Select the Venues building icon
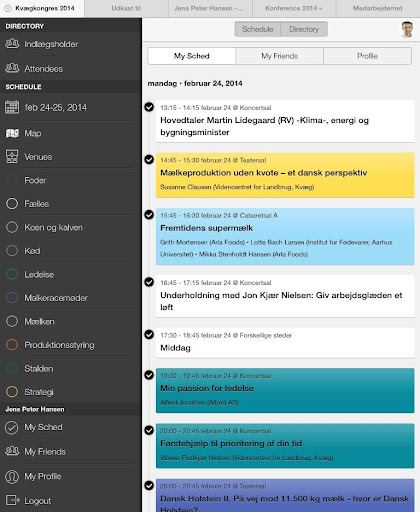 click(x=12, y=157)
